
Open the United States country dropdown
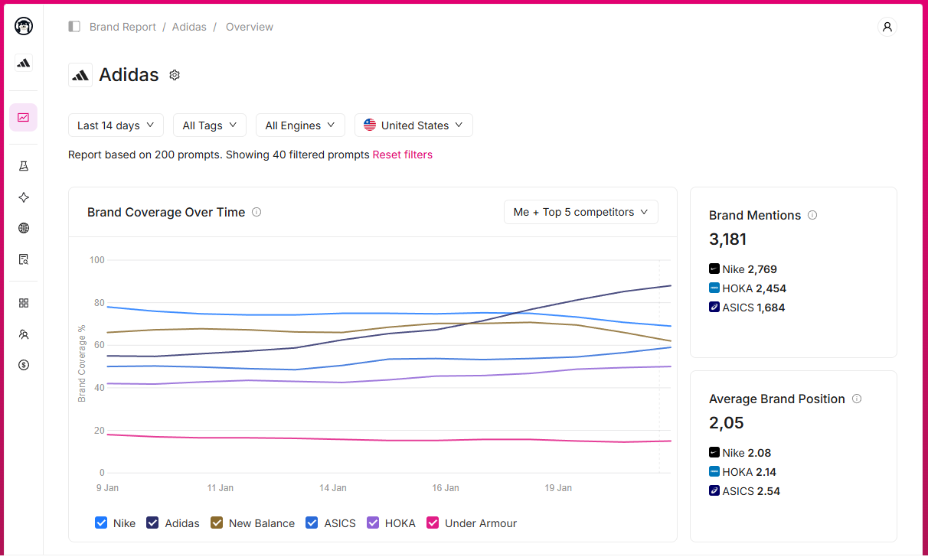tap(413, 125)
